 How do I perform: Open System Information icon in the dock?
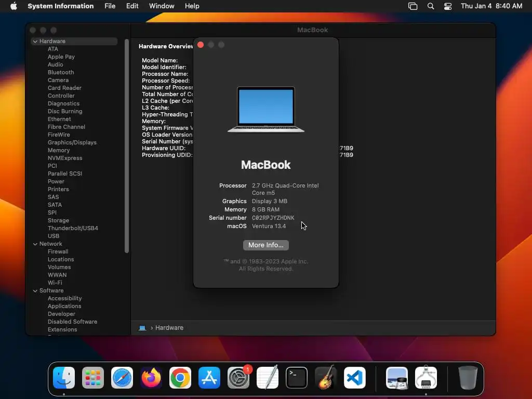[x=426, y=378]
